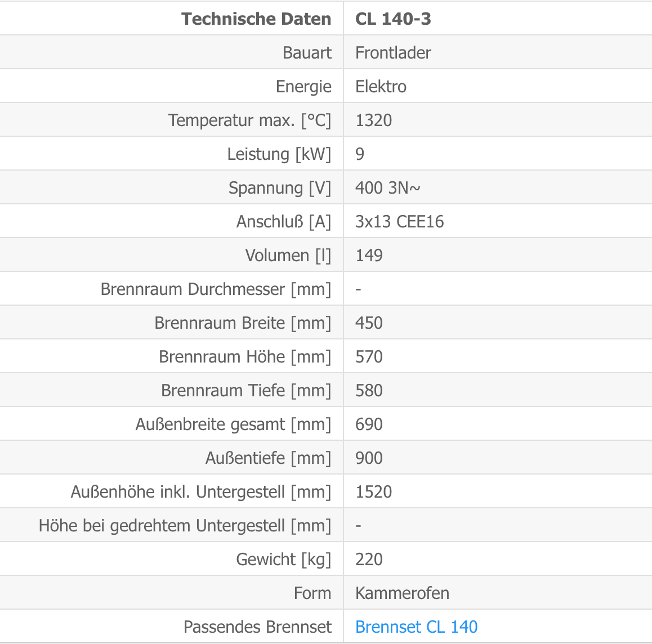Image resolution: width=652 pixels, height=644 pixels.
Task: Click the CL 140-3 column header
Action: (393, 19)
